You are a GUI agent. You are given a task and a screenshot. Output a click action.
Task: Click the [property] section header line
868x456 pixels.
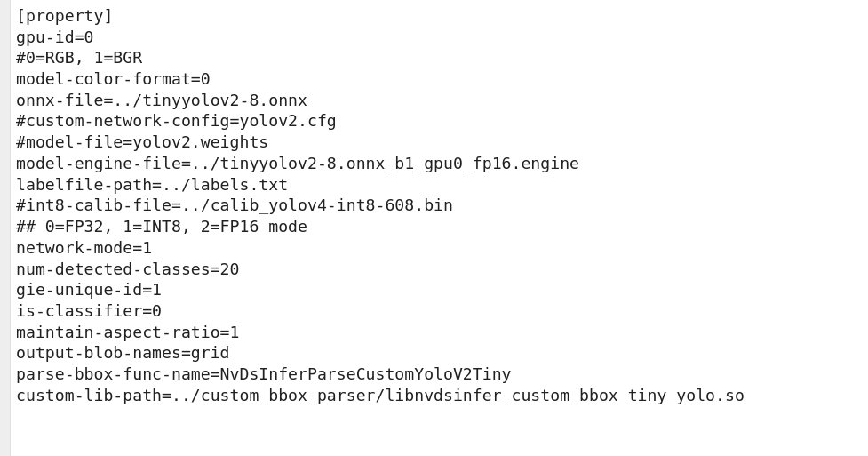[64, 16]
